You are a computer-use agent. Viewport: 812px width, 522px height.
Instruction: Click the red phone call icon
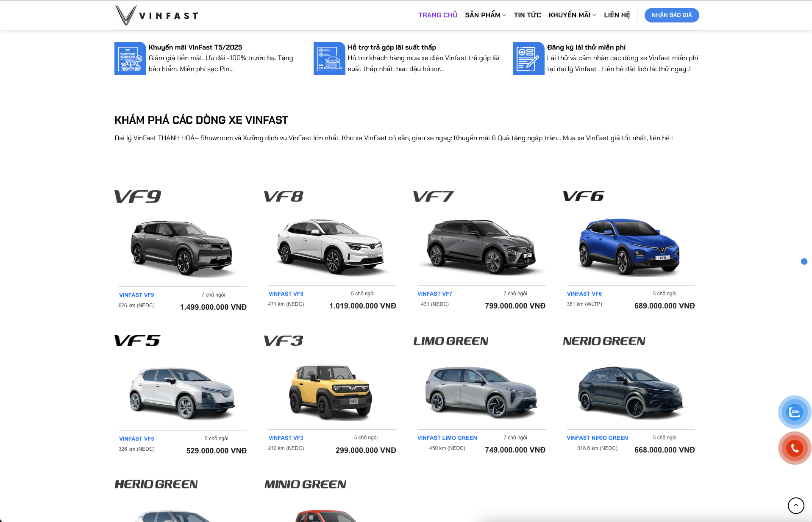[x=795, y=448]
